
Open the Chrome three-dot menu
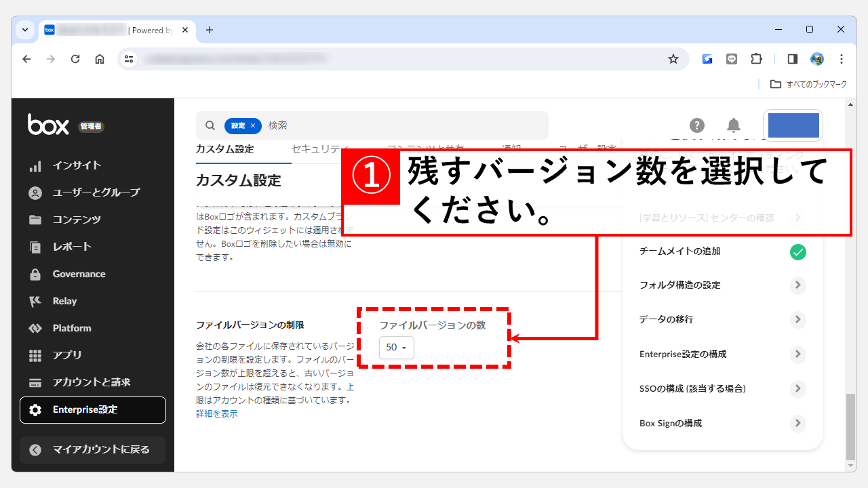tap(842, 59)
